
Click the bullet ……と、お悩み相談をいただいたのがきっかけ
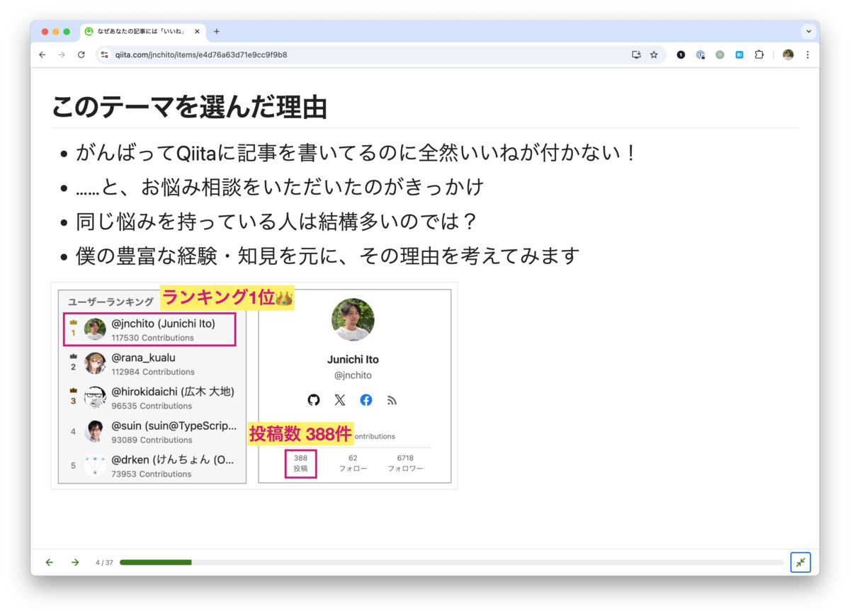coord(280,187)
